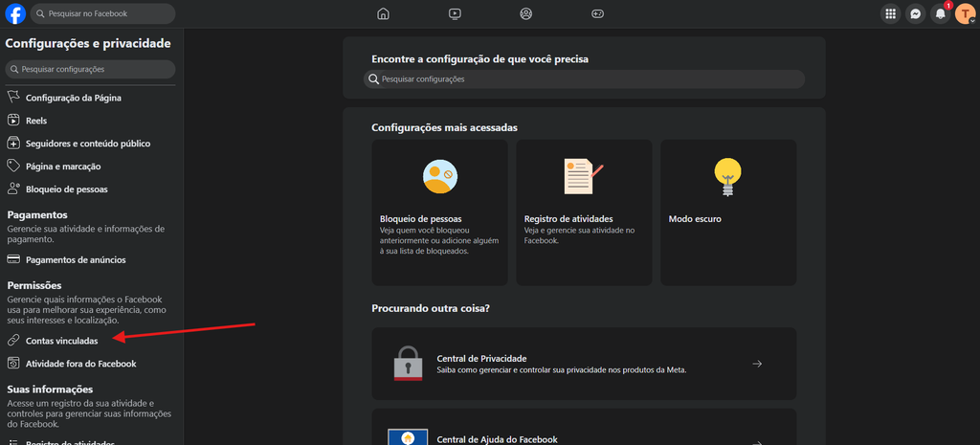
Task: Open the Registro de atividades card
Action: pos(584,212)
